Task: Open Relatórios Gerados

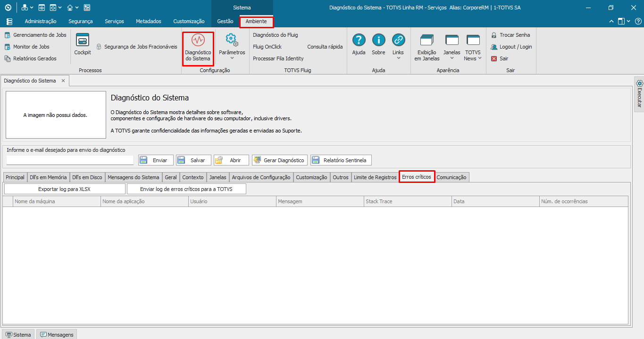Action: click(x=30, y=58)
